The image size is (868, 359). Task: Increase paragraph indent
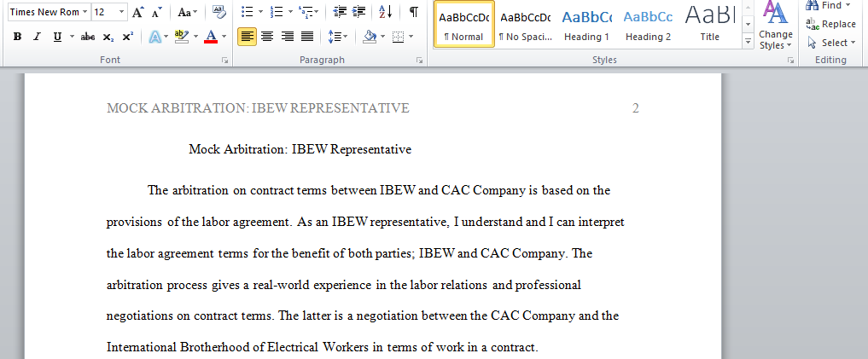click(358, 12)
